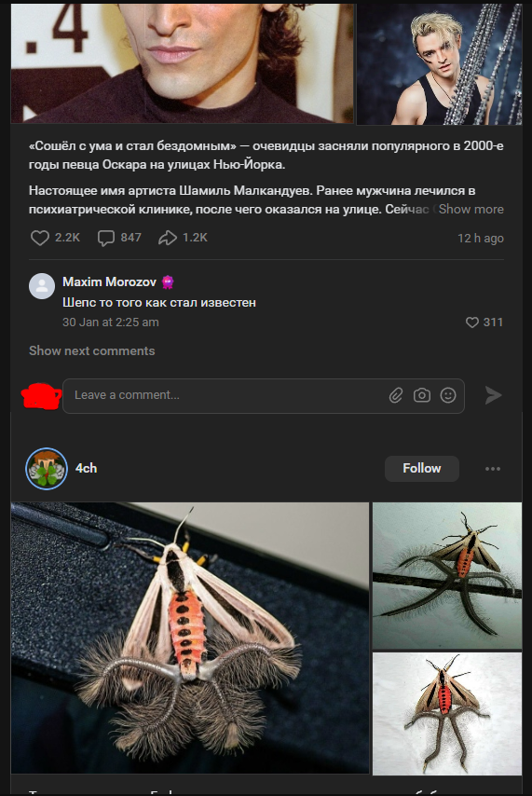Open the 4ch post three-dots menu
The width and height of the screenshot is (532, 796).
pyautogui.click(x=493, y=469)
